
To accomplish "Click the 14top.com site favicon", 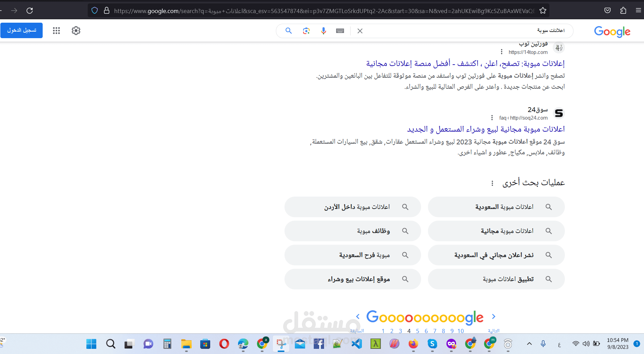I will pyautogui.click(x=559, y=48).
